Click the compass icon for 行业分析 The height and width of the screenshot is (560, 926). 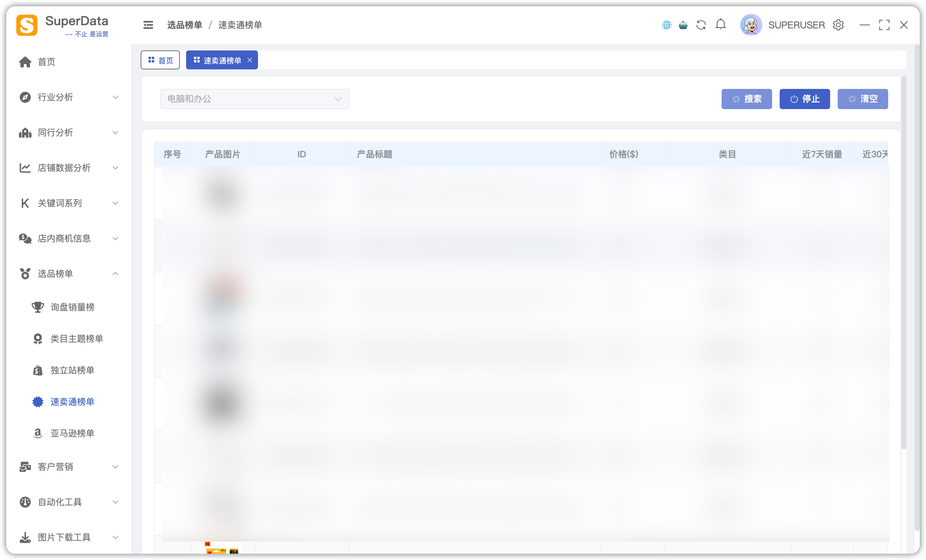tap(25, 97)
